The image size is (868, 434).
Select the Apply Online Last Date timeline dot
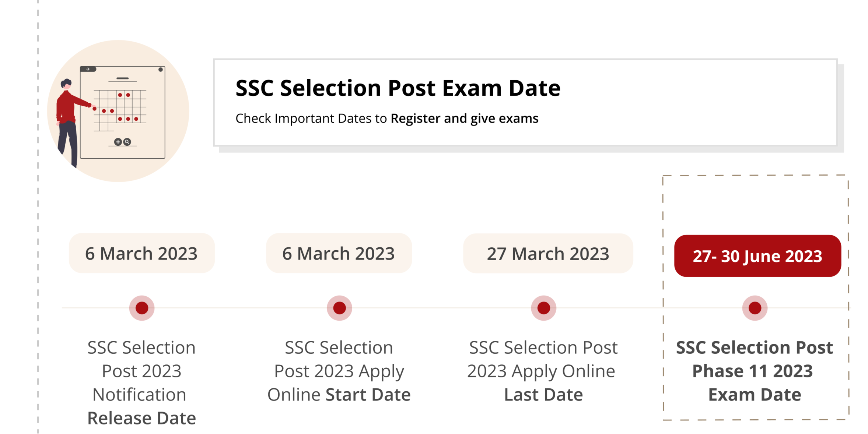(543, 308)
